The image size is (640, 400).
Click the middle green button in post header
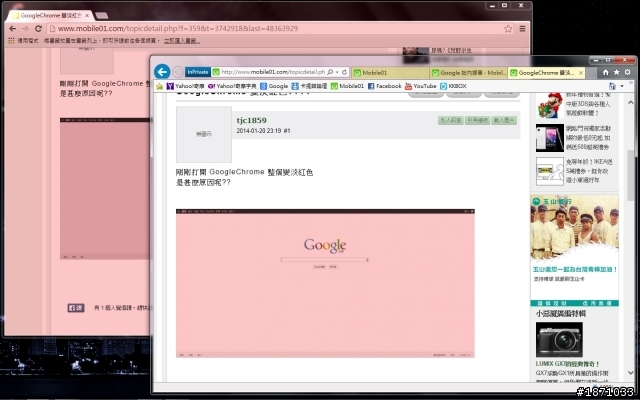[477, 120]
